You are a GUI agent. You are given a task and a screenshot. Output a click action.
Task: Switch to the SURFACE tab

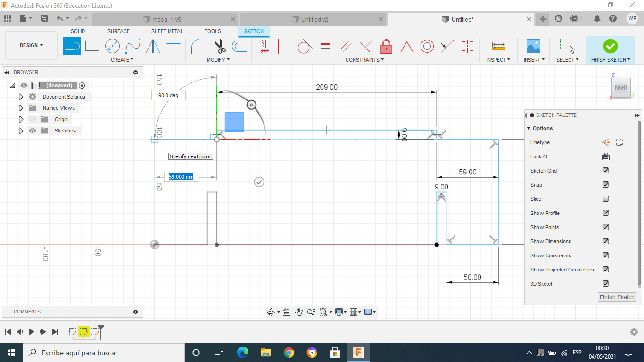[x=118, y=31]
